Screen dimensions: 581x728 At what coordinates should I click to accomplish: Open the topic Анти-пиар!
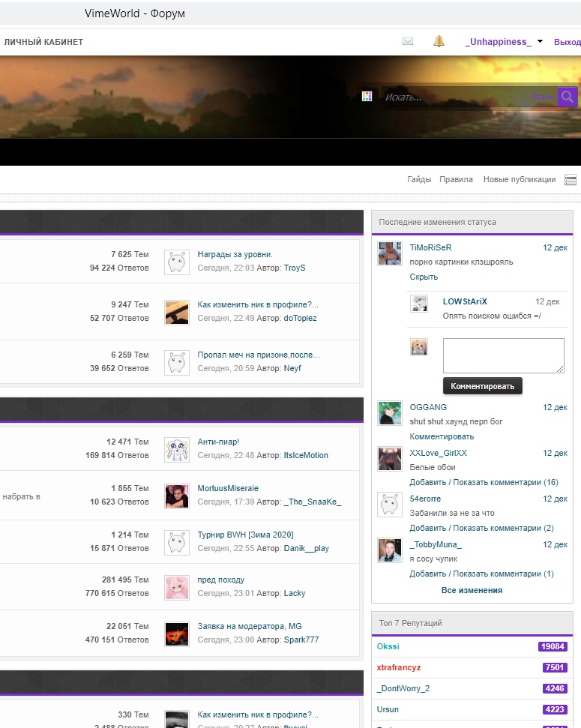218,442
